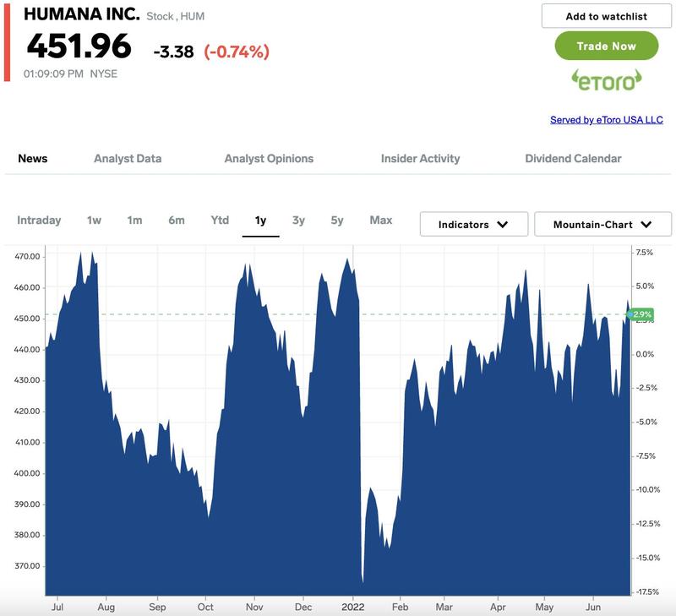Click the eToro logo
The height and width of the screenshot is (616, 676).
606,80
